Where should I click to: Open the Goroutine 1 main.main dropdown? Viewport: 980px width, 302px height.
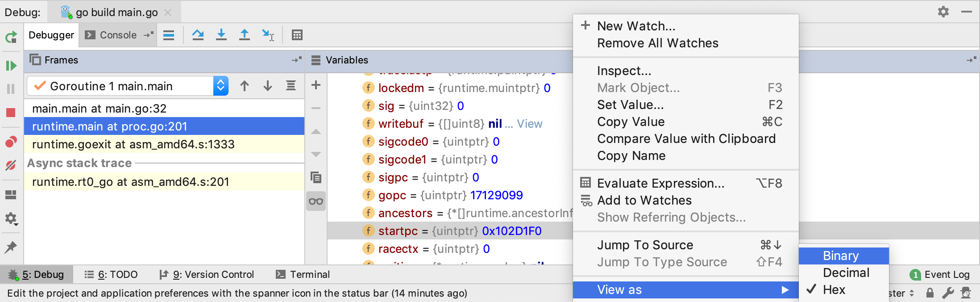[x=220, y=86]
